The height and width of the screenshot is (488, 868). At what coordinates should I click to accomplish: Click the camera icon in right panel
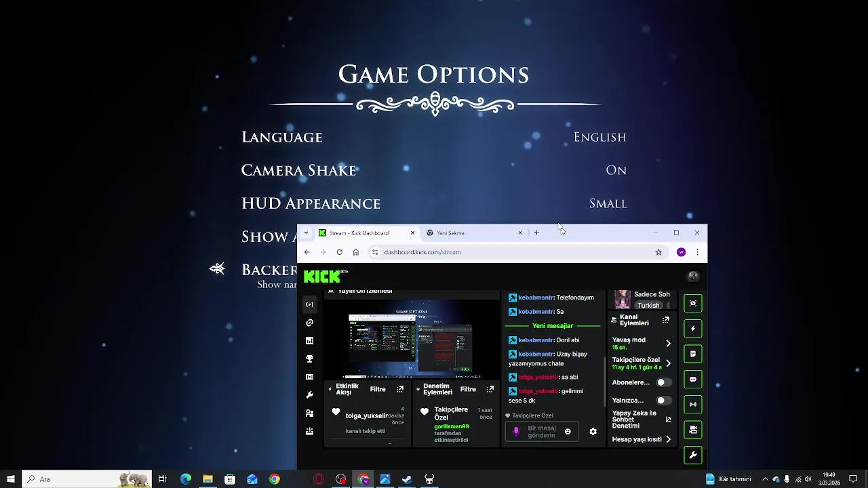pyautogui.click(x=692, y=430)
